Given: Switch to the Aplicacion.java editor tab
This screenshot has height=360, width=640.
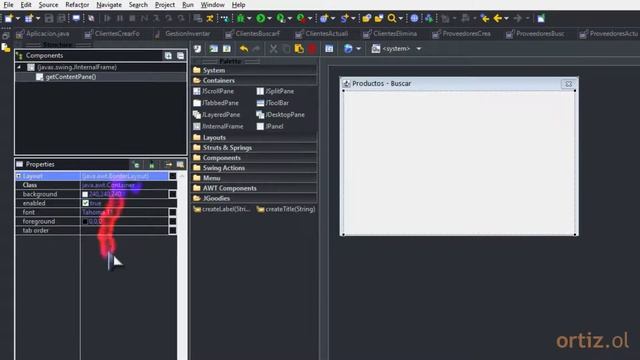Looking at the screenshot, I should pyautogui.click(x=43, y=34).
